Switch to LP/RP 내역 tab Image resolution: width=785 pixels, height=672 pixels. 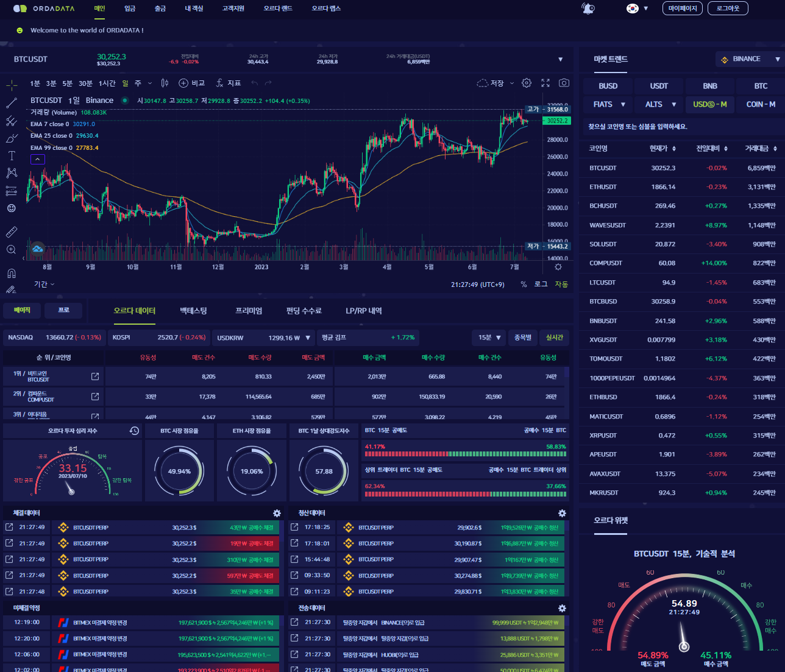pos(364,311)
